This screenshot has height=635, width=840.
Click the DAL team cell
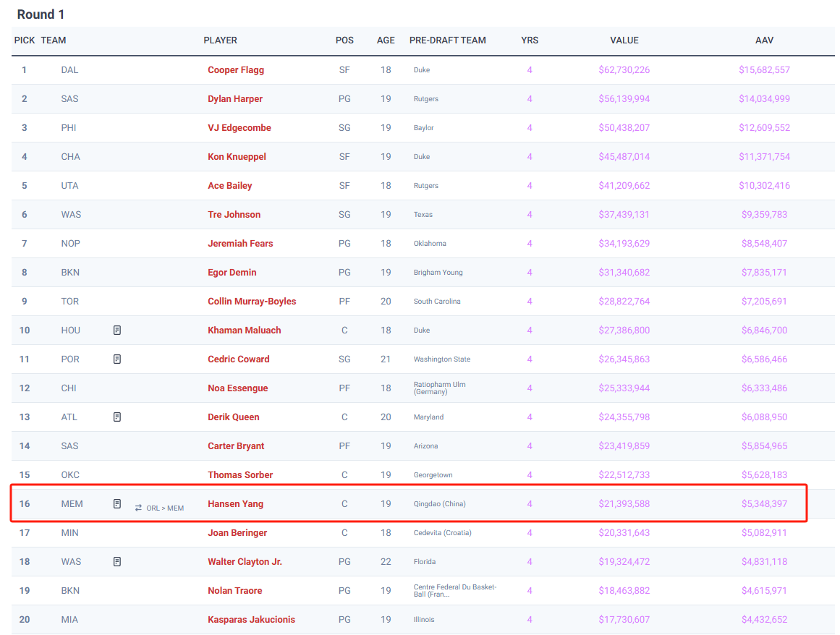(x=69, y=70)
